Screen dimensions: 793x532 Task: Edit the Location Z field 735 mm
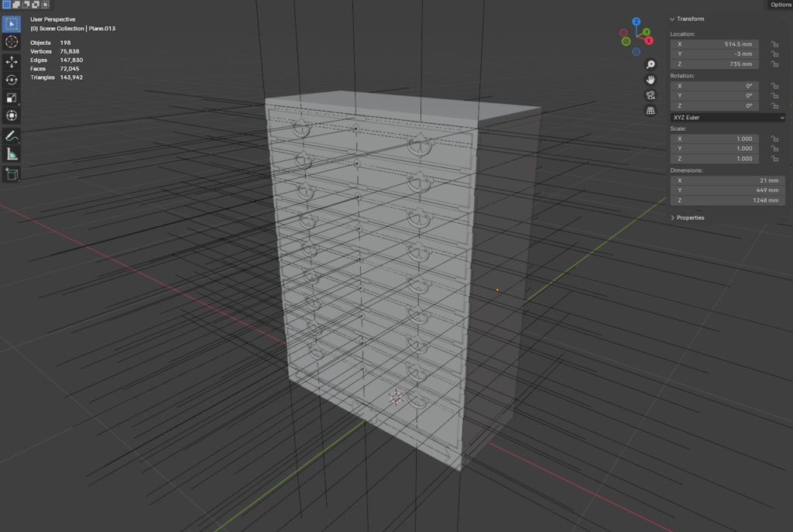(714, 64)
